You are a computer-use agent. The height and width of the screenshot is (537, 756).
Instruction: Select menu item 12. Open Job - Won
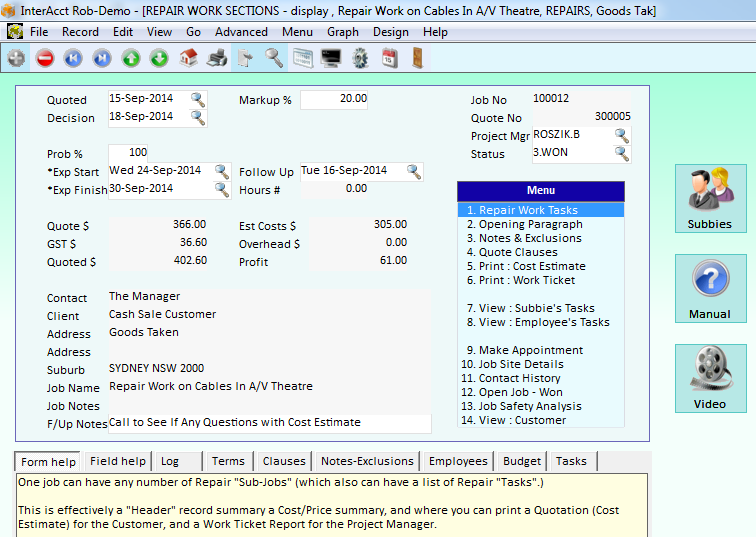(x=540, y=392)
